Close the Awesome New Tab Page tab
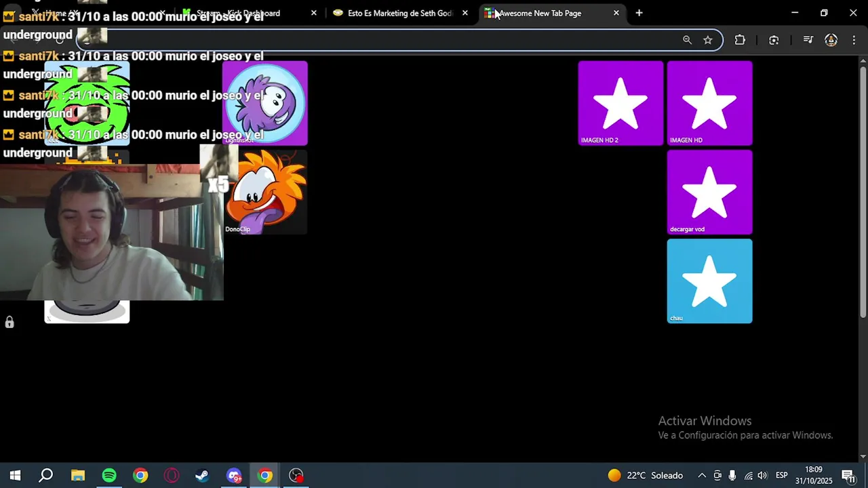The height and width of the screenshot is (488, 868). coord(616,13)
